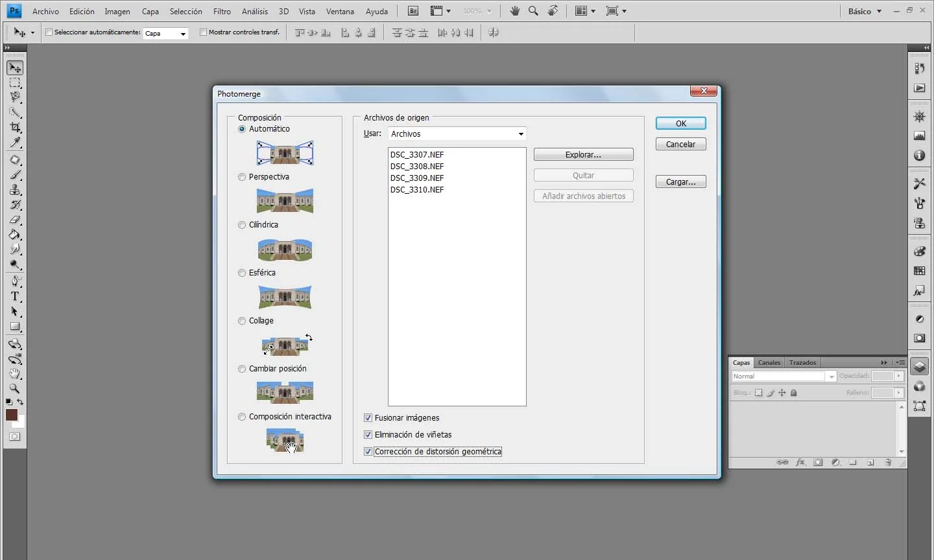This screenshot has height=560, width=934.
Task: Enable Seleccionar automáticamente checkbox
Action: click(49, 32)
